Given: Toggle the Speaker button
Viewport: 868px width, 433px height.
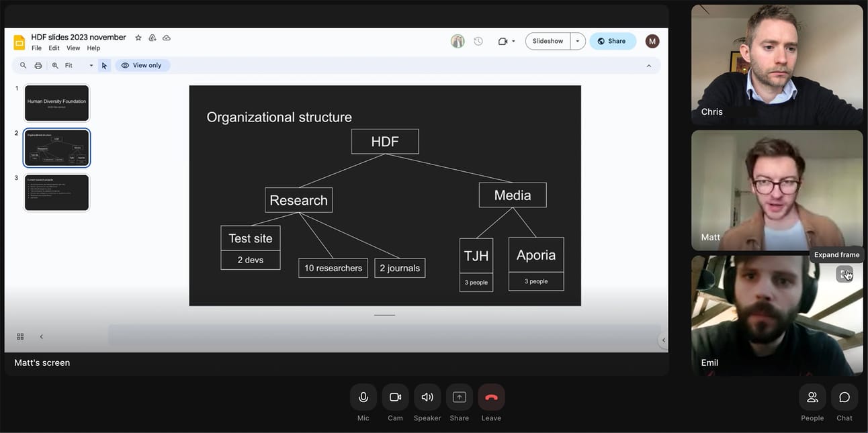Looking at the screenshot, I should 427,397.
